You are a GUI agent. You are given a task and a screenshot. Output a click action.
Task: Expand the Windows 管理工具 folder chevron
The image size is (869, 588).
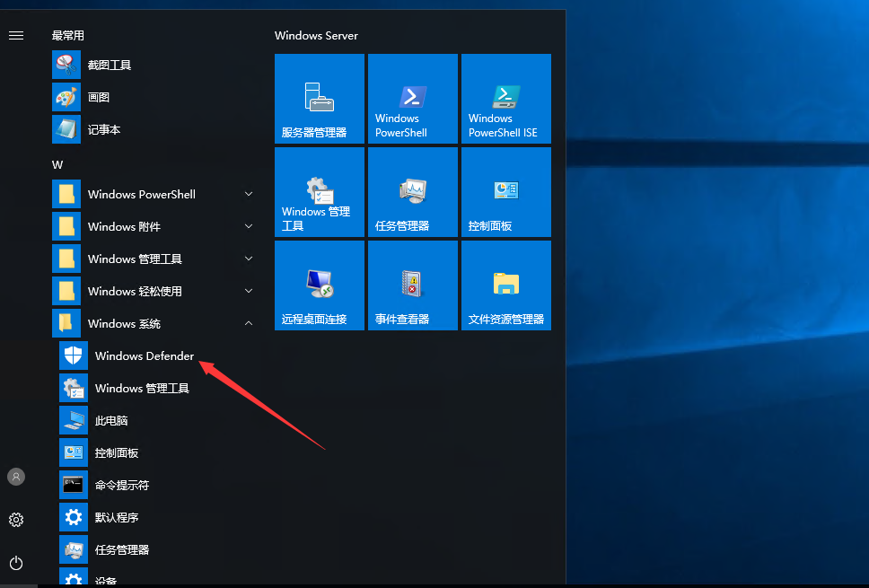click(x=249, y=259)
